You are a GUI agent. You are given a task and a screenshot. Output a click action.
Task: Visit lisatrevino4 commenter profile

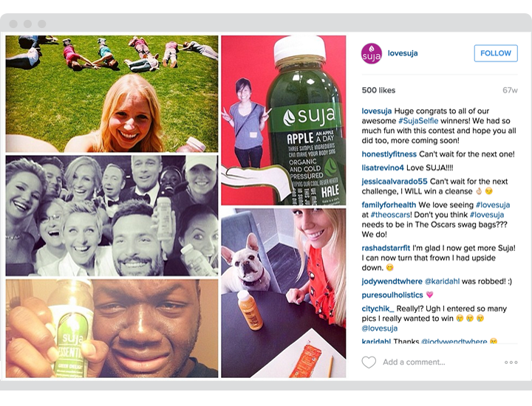383,168
